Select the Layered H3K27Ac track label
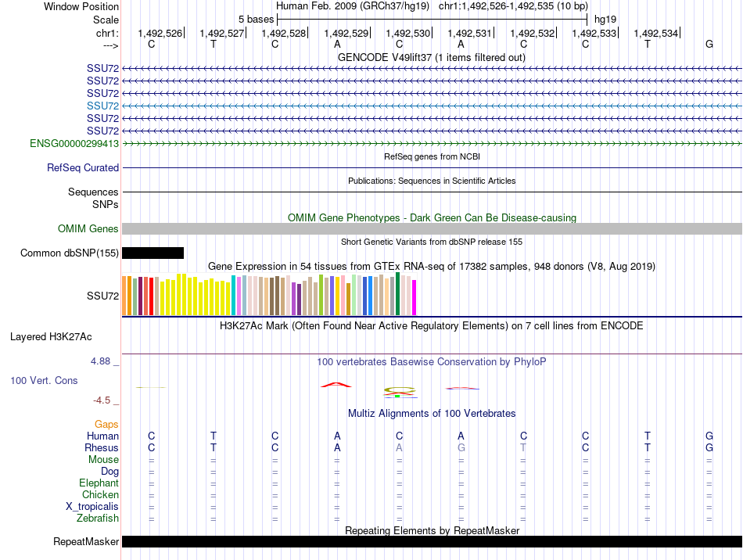 point(51,337)
